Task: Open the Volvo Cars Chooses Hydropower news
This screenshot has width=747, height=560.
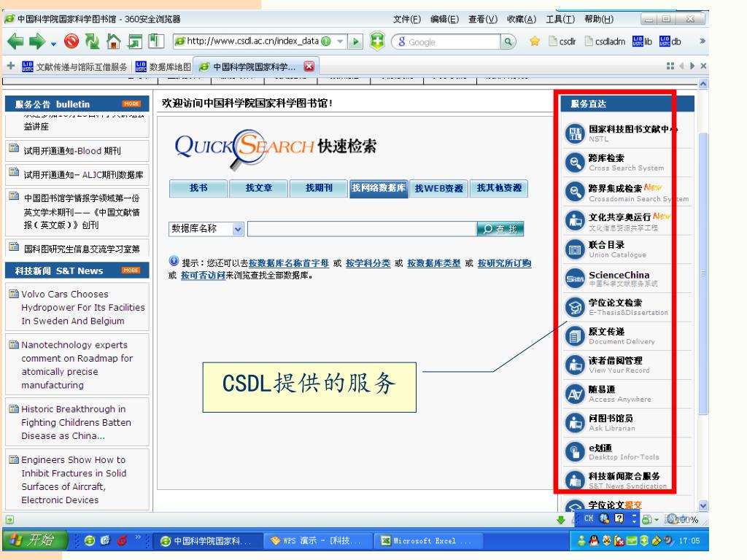Action: pos(83,308)
